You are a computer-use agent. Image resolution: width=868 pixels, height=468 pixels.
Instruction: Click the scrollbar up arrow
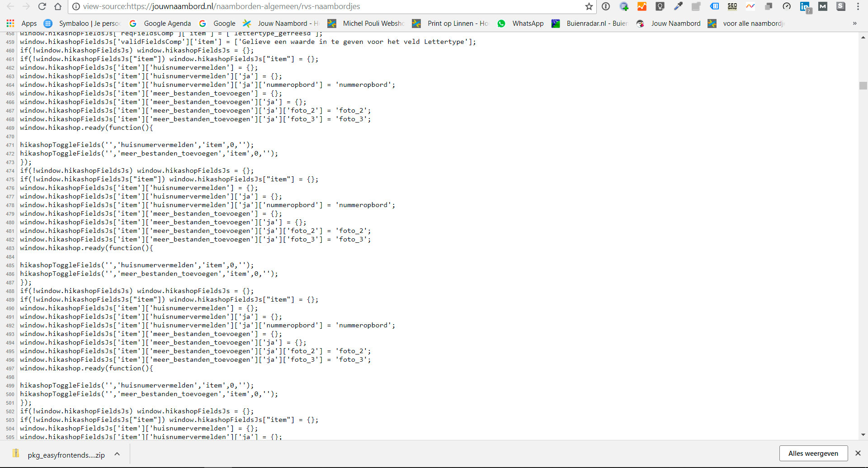coord(863,37)
